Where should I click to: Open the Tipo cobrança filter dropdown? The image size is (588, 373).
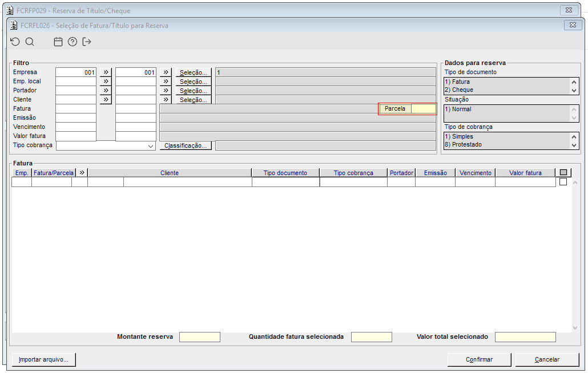click(x=151, y=146)
